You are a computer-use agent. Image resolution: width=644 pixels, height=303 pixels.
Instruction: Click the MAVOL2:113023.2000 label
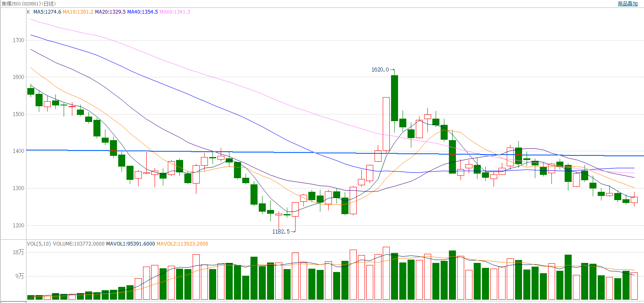click(182, 244)
